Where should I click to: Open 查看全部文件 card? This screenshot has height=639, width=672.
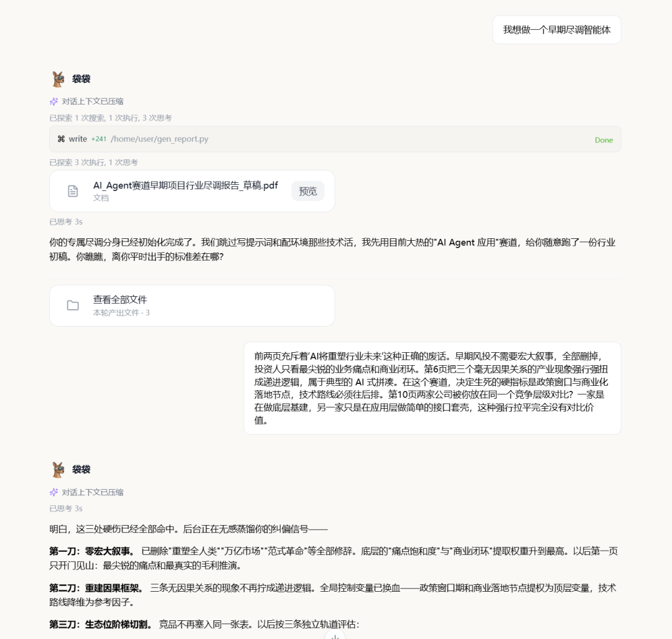tap(192, 306)
